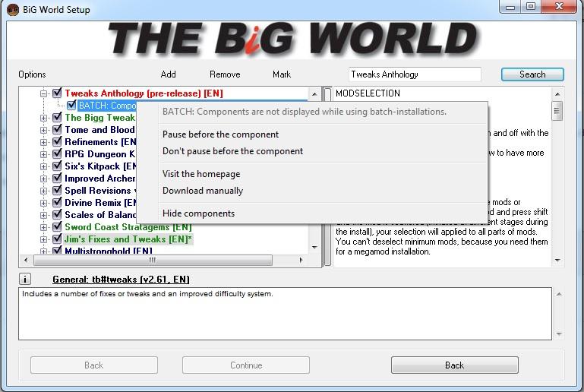The image size is (584, 392).
Task: Open the Remove menu
Action: click(225, 74)
